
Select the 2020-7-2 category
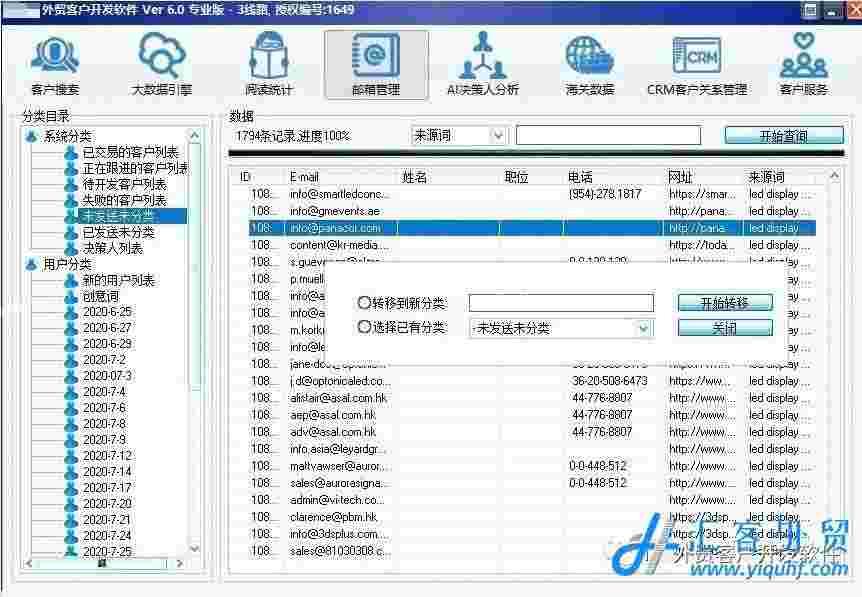click(104, 360)
